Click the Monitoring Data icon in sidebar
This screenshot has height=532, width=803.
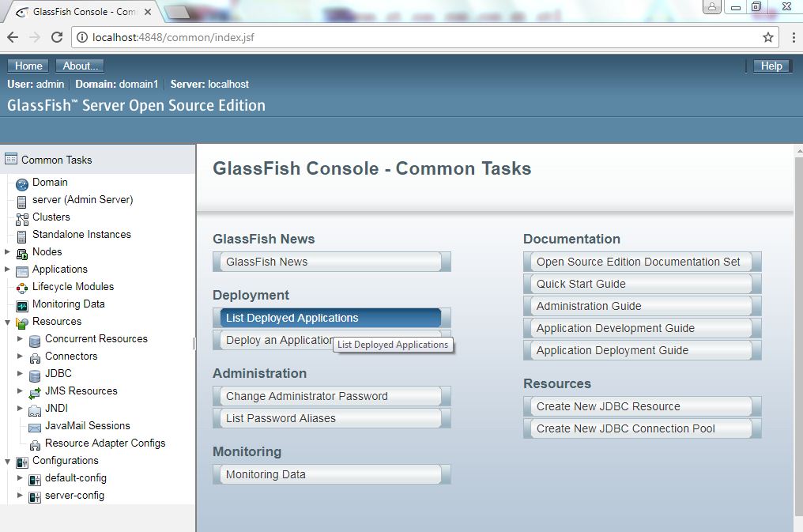22,304
